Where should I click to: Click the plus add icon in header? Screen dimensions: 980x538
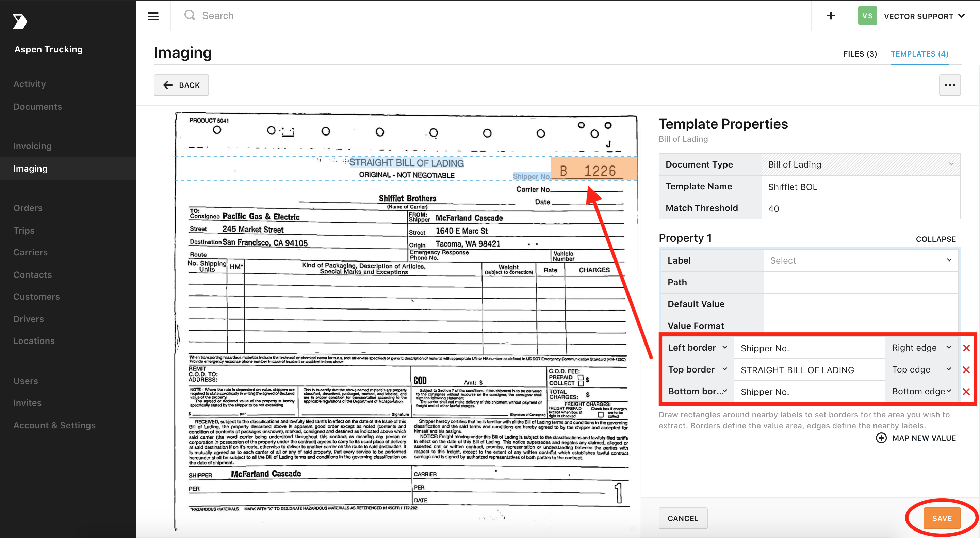[831, 16]
